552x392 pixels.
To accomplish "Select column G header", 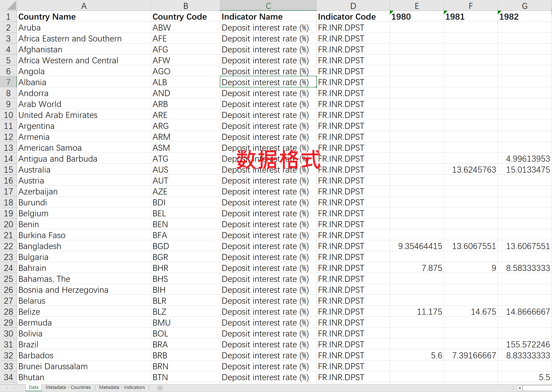I will 525,6.
